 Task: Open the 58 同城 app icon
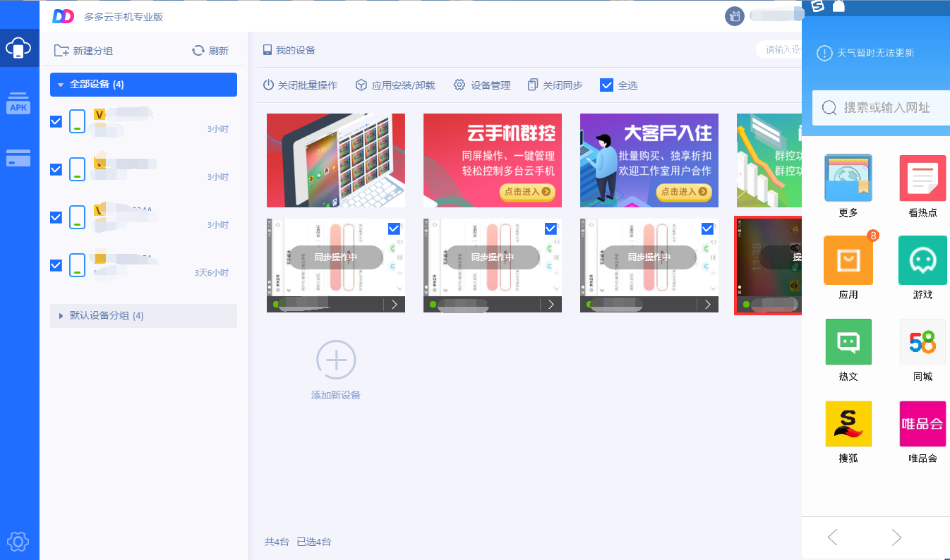[922, 342]
